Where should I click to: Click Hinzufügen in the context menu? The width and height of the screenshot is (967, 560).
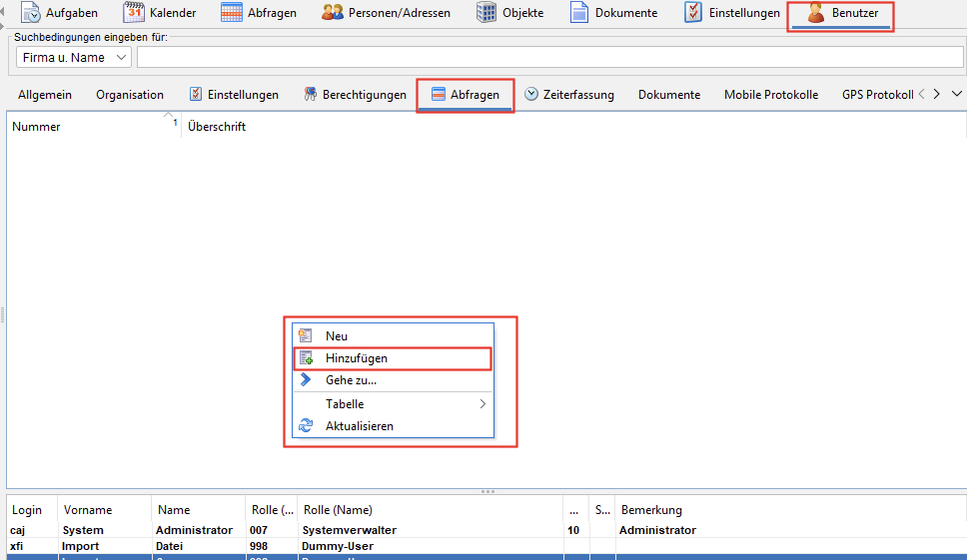357,358
